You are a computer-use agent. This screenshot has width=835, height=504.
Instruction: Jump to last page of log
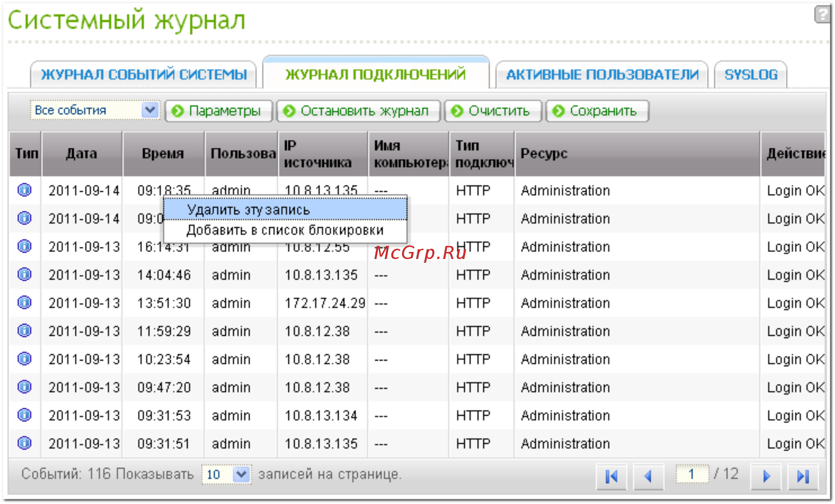(803, 476)
